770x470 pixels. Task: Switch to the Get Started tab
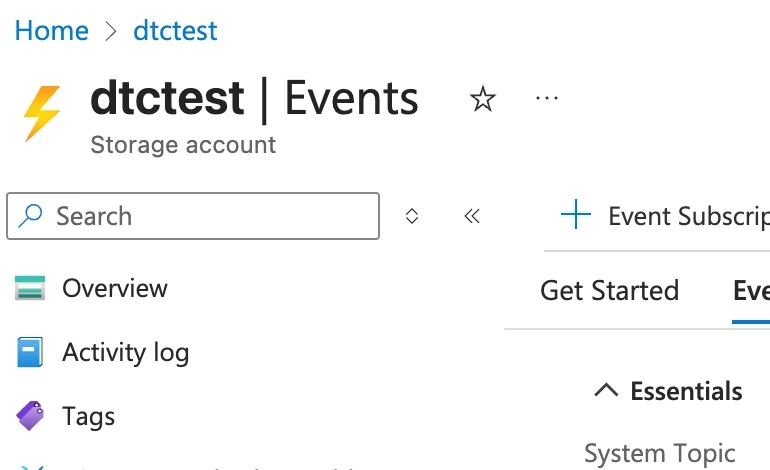pos(609,291)
